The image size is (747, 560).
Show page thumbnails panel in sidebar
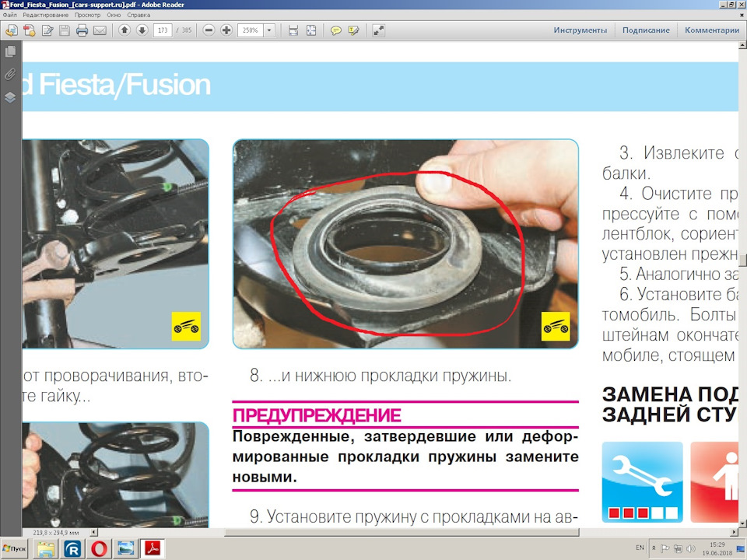click(10, 51)
